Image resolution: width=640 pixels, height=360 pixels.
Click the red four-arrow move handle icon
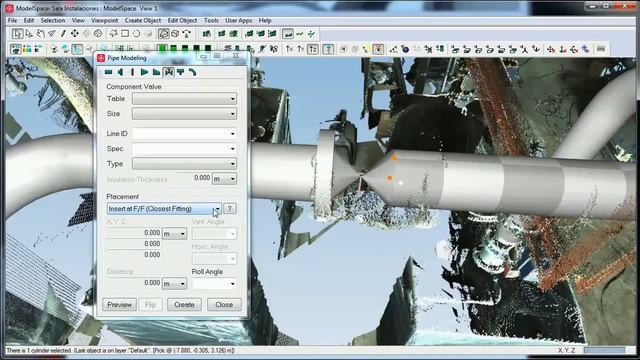551,49
